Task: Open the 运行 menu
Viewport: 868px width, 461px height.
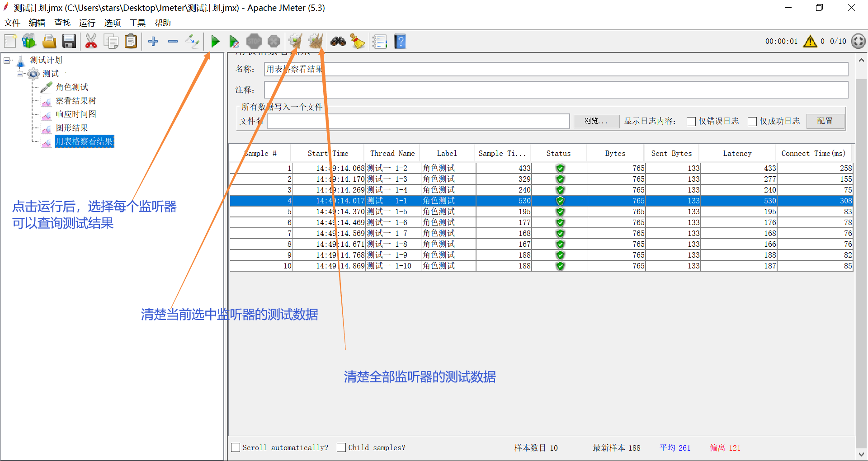Action: (x=87, y=23)
